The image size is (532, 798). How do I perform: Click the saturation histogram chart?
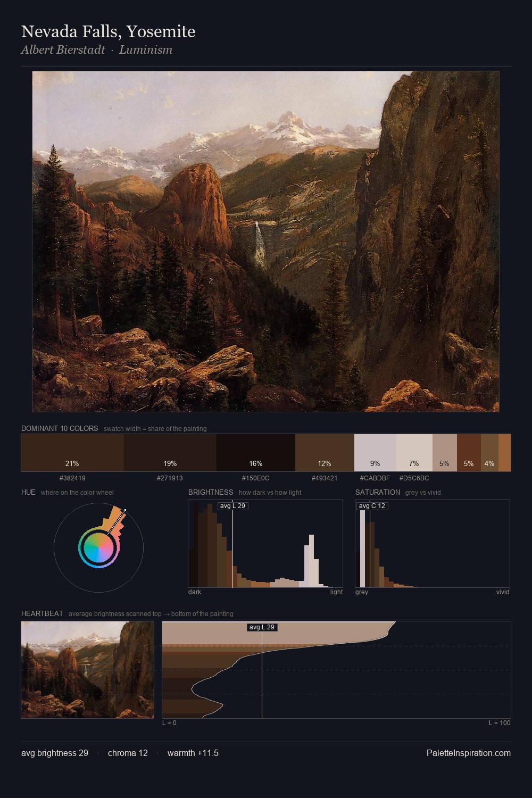[x=433, y=544]
